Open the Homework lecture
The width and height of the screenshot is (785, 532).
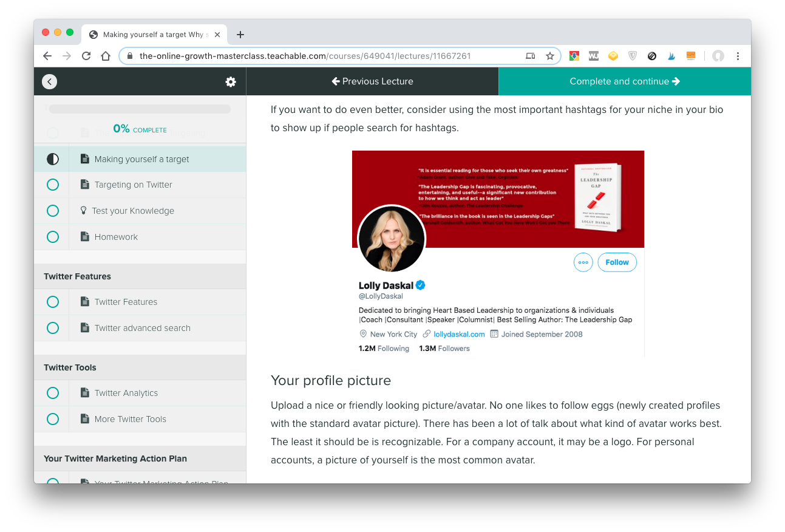pos(140,237)
